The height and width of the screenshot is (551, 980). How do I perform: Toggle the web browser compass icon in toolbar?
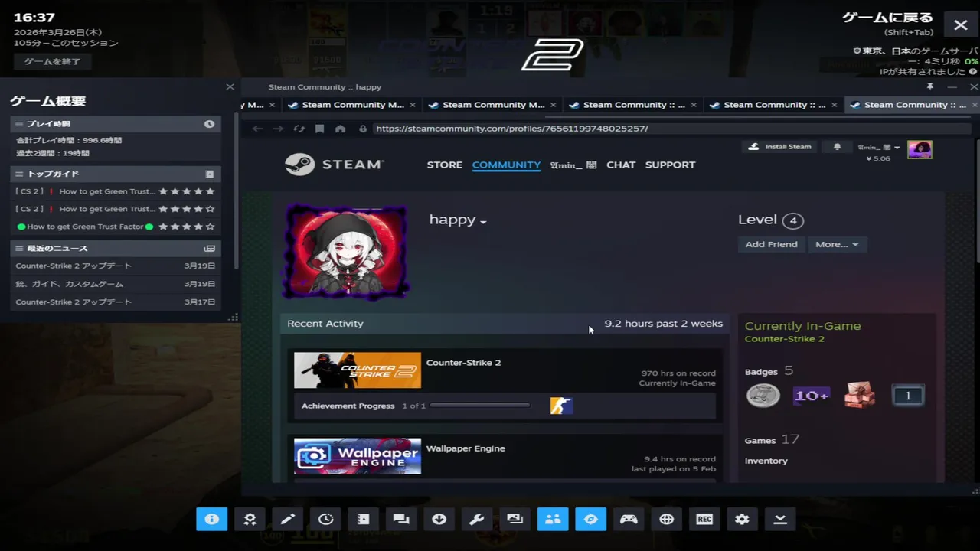coord(590,519)
